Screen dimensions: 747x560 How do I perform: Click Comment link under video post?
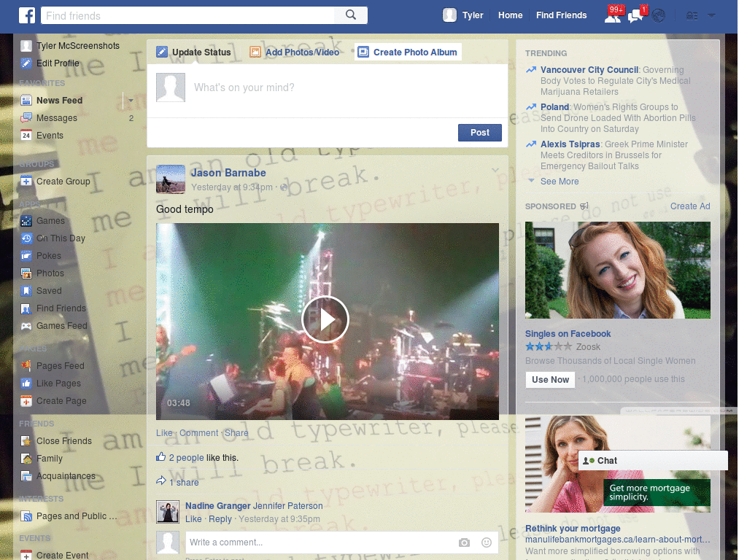coord(198,433)
